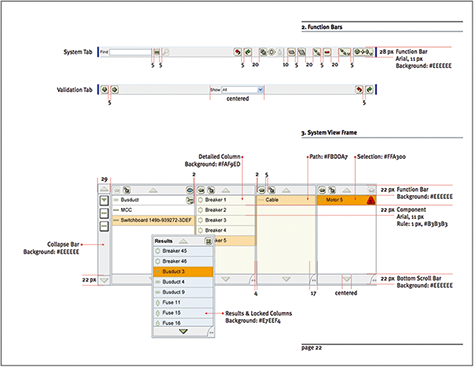Image resolution: width=474 pixels, height=367 pixels.
Task: Click the red warning triangle on Motor 5
Action: (371, 200)
